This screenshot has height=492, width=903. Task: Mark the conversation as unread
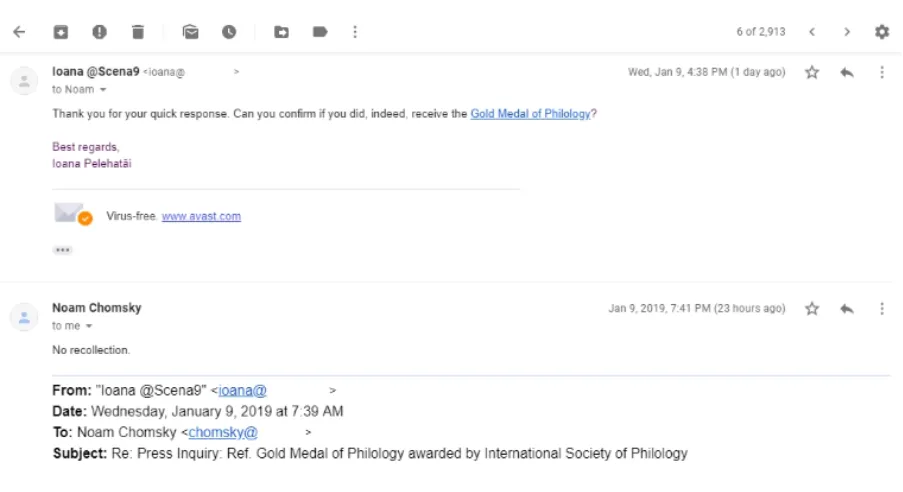tap(191, 32)
